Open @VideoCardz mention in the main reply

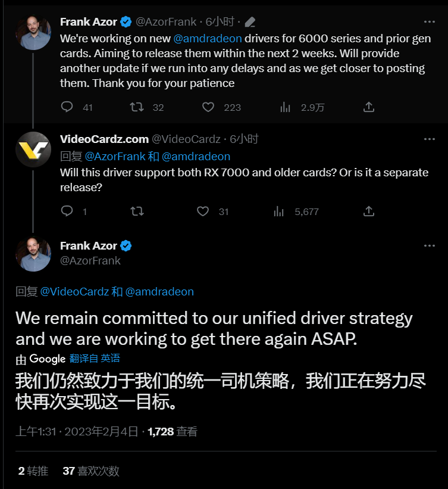click(74, 292)
